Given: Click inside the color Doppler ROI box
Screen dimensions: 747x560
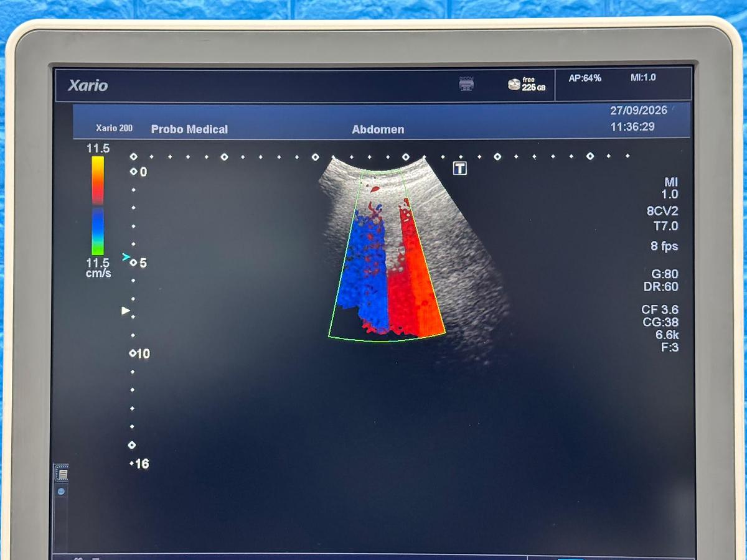Looking at the screenshot, I should (x=387, y=256).
